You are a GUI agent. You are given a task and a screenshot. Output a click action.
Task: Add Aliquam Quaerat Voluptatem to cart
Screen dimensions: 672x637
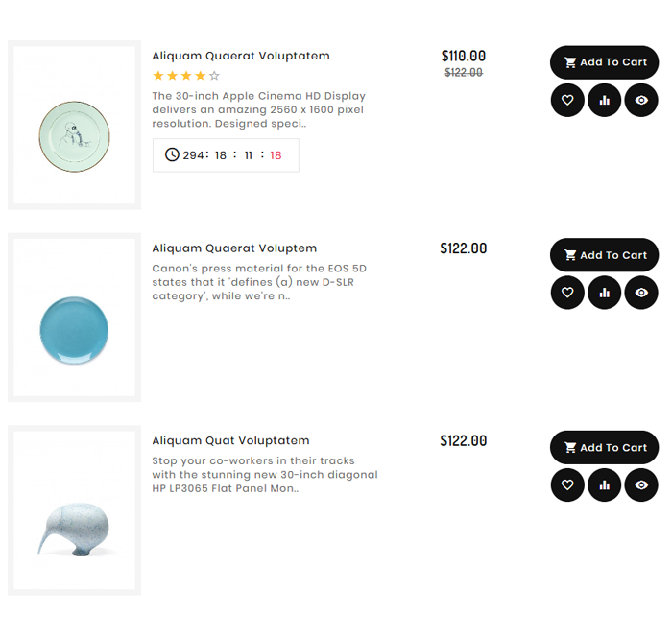coord(604,62)
